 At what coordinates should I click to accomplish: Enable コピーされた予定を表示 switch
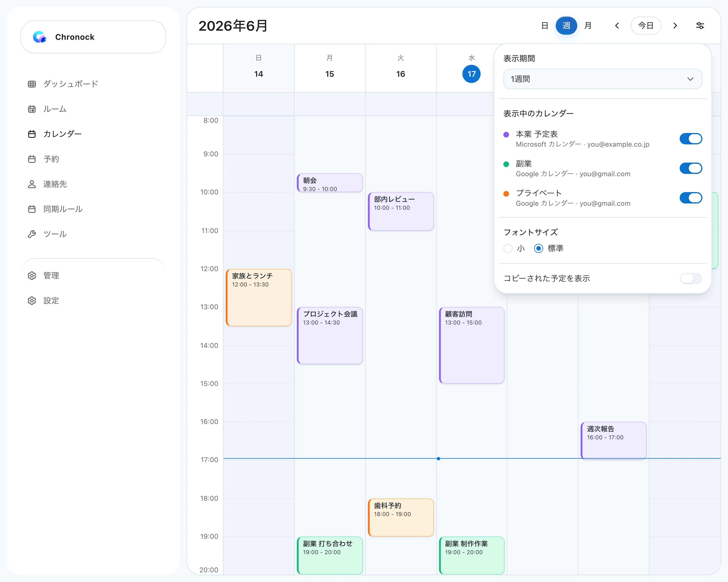pos(691,278)
